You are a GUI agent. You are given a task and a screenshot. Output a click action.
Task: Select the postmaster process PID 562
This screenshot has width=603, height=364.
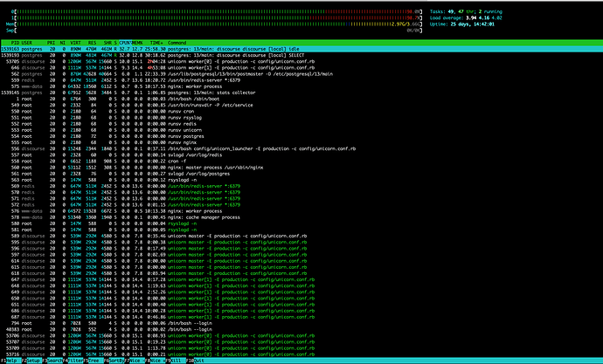pos(301,73)
